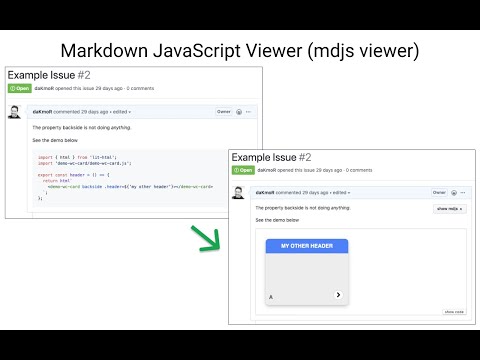Screen dimensions: 480x360
Task: Click the author avatar in the rendered-demo issue
Action: (238, 193)
